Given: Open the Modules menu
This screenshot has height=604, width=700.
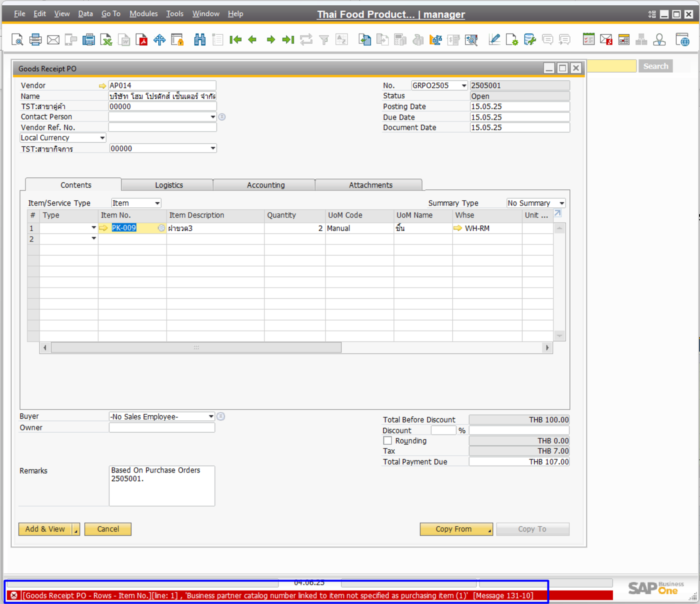Looking at the screenshot, I should pos(143,14).
